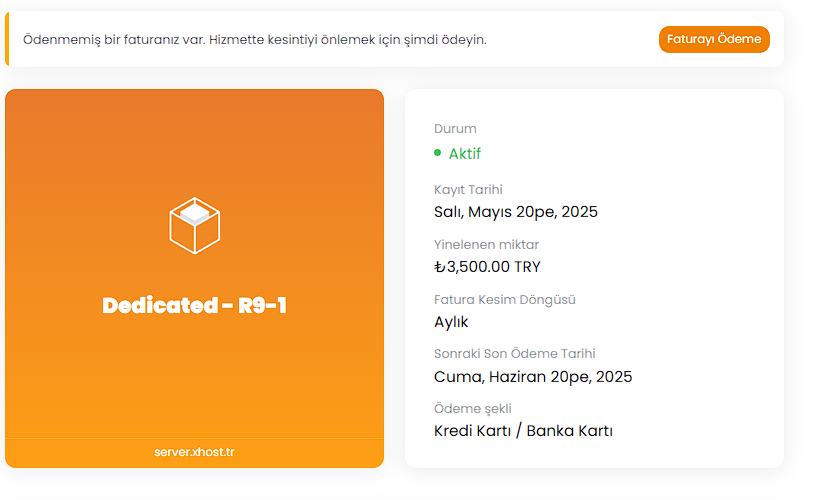Click the unpaid invoice warning message
The image size is (820, 500).
pos(255,40)
